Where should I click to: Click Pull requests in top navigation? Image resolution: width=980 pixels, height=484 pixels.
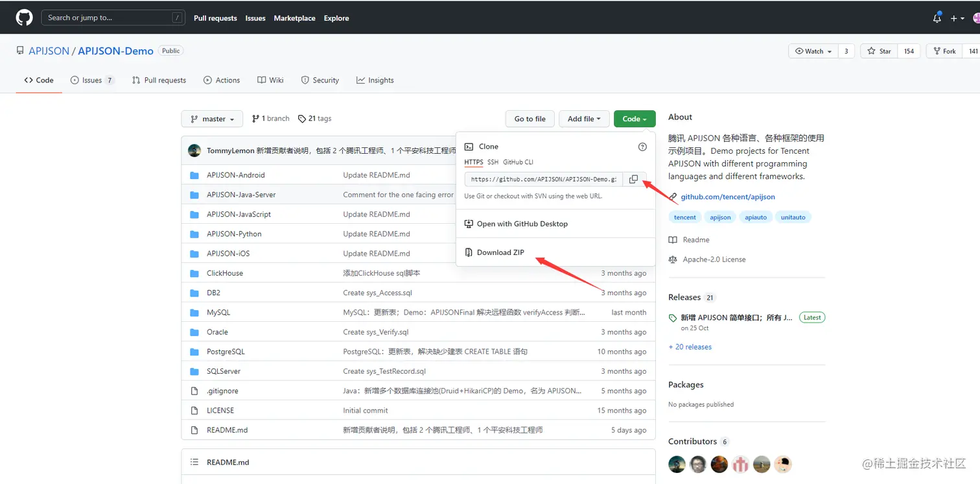[215, 18]
